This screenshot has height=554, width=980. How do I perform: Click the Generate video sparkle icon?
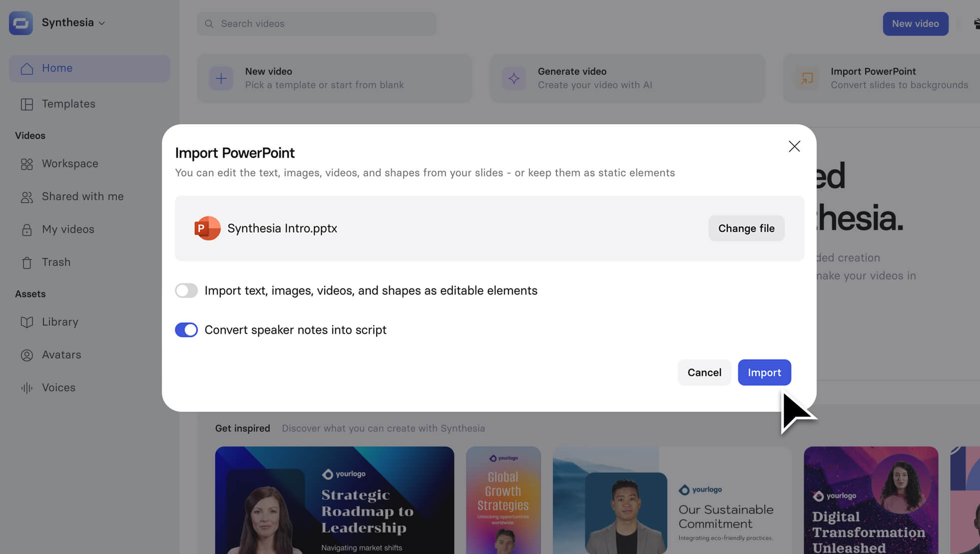point(513,78)
